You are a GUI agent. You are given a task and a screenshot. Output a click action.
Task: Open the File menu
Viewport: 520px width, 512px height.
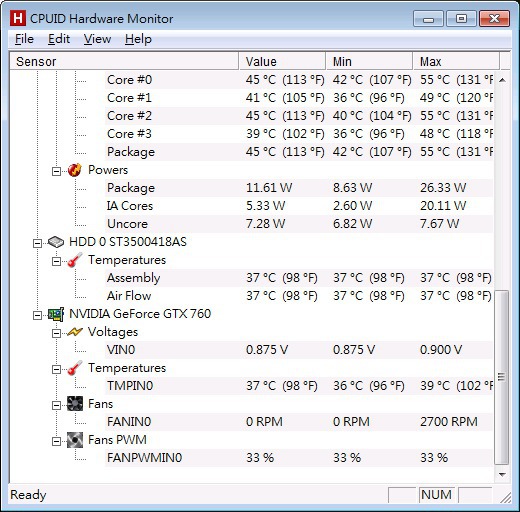click(x=24, y=39)
